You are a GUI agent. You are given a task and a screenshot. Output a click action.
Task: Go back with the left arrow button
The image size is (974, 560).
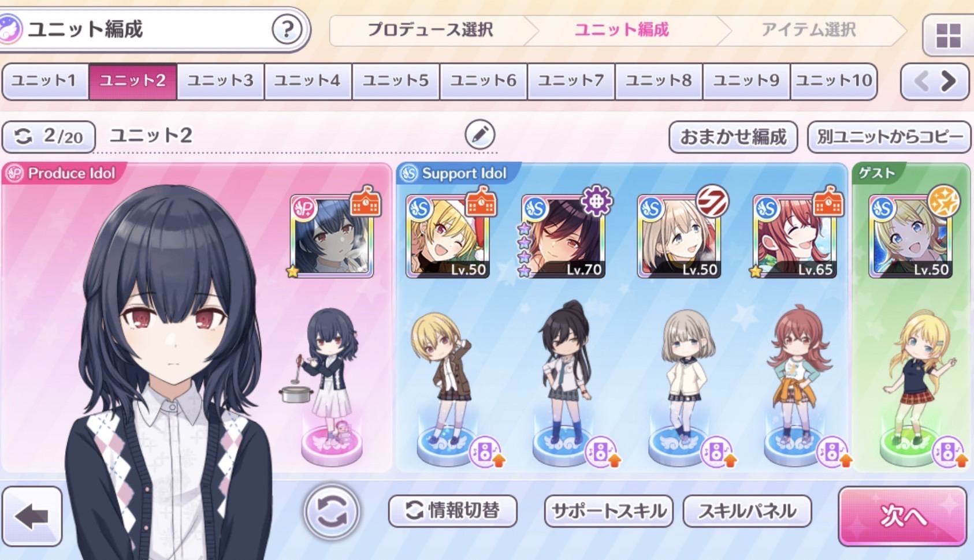click(x=32, y=516)
